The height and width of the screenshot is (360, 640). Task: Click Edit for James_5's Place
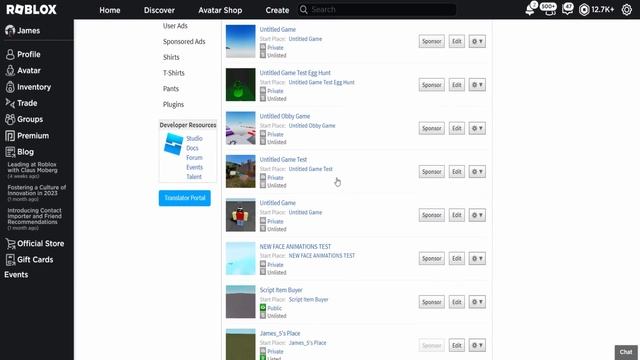click(x=457, y=345)
